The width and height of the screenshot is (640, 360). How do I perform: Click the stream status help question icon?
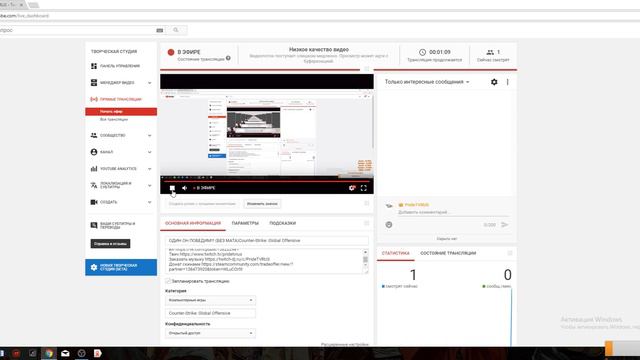point(228,58)
